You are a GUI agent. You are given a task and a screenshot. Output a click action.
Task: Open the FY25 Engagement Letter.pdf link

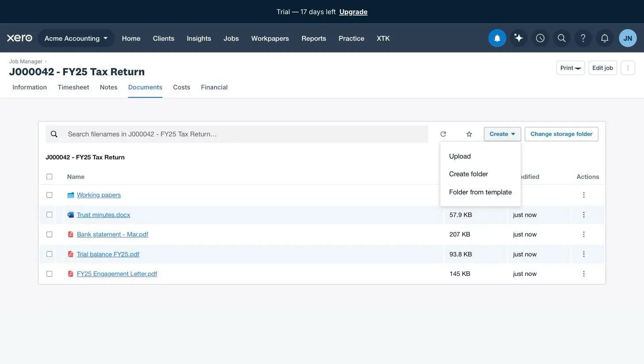point(117,274)
